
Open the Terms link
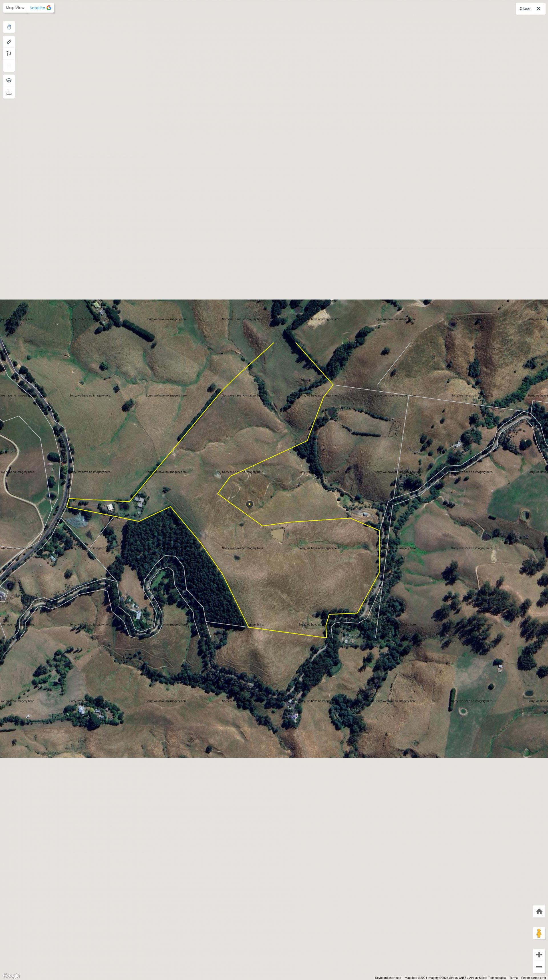click(x=513, y=978)
